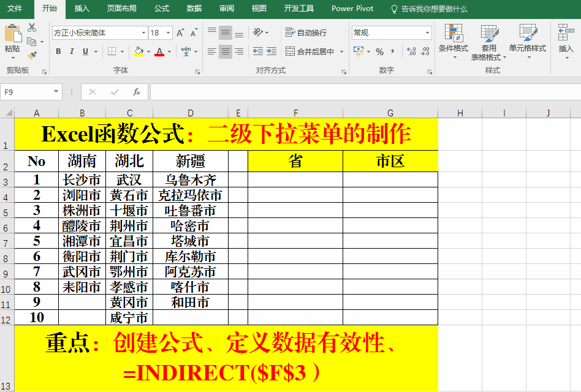Image resolution: width=581 pixels, height=392 pixels.
Task: Open Format as Table (套用表格格式)
Action: pos(488,42)
